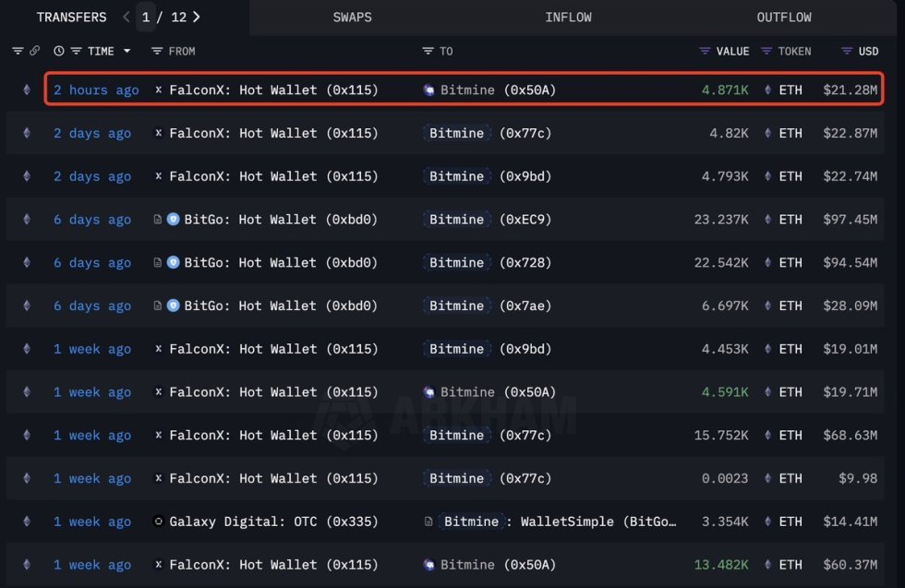Click the Galaxy Digital OTC logo icon
The width and height of the screenshot is (905, 588).
[x=159, y=522]
